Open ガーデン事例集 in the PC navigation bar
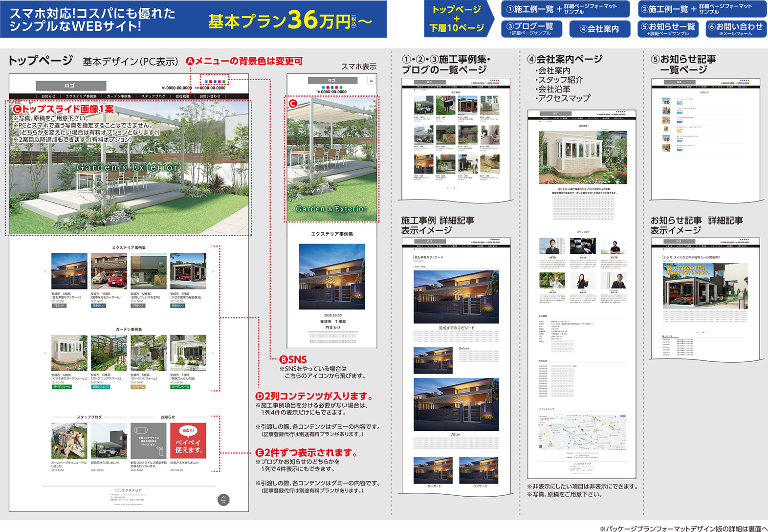This screenshot has height=532, width=768. tap(119, 96)
